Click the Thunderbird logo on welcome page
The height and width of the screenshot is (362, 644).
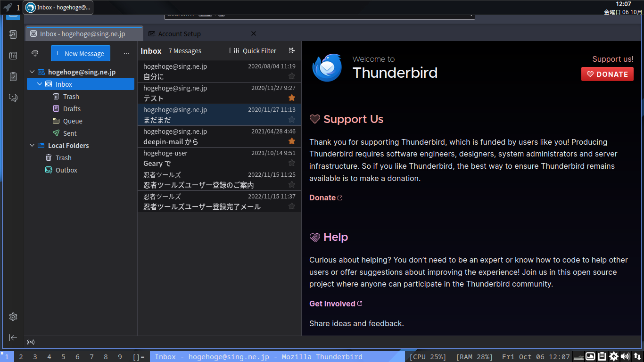point(327,67)
